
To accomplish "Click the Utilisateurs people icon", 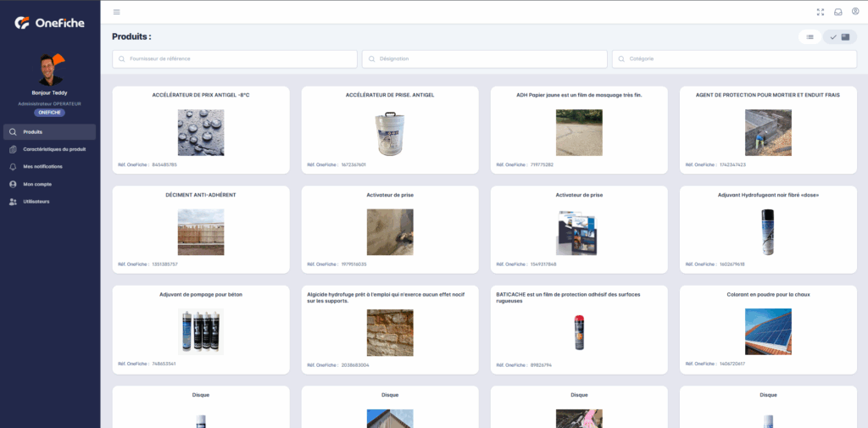I will pyautogui.click(x=13, y=202).
